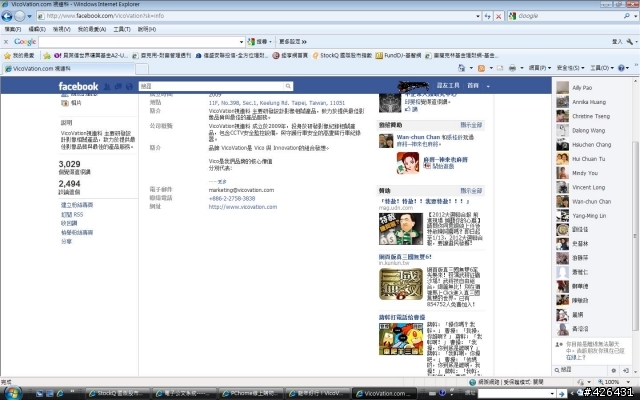
Task: Click the Three Kingdoms 6 game ad thumbnail
Action: click(x=400, y=284)
